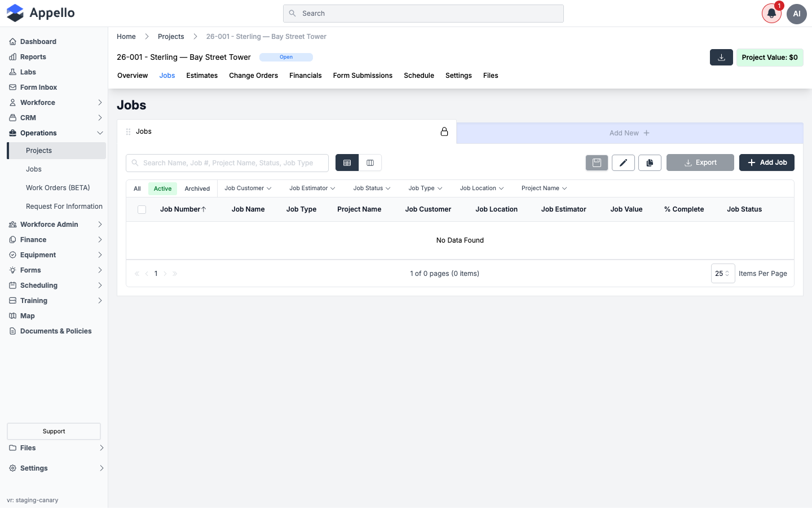Open the Job Type filter dropdown
The height and width of the screenshot is (518, 812).
pyautogui.click(x=426, y=188)
